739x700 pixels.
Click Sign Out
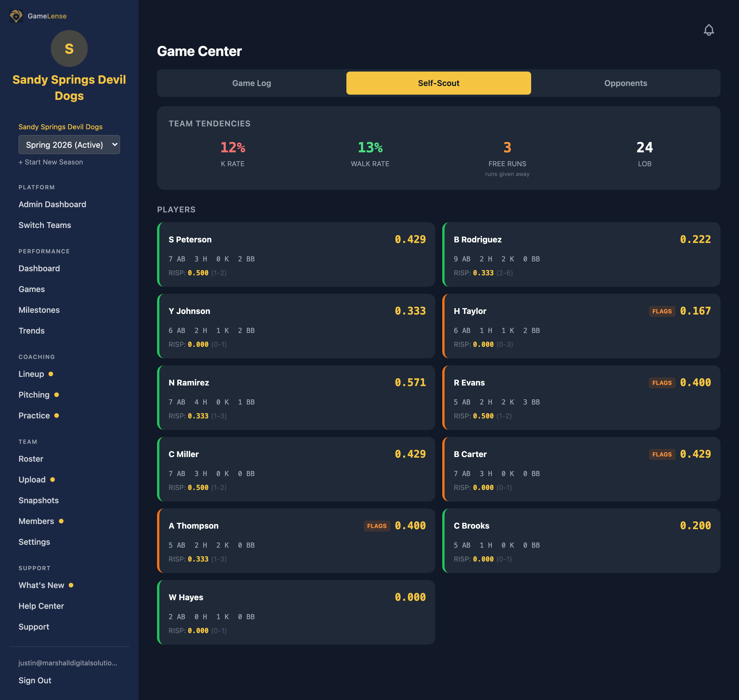coord(35,680)
